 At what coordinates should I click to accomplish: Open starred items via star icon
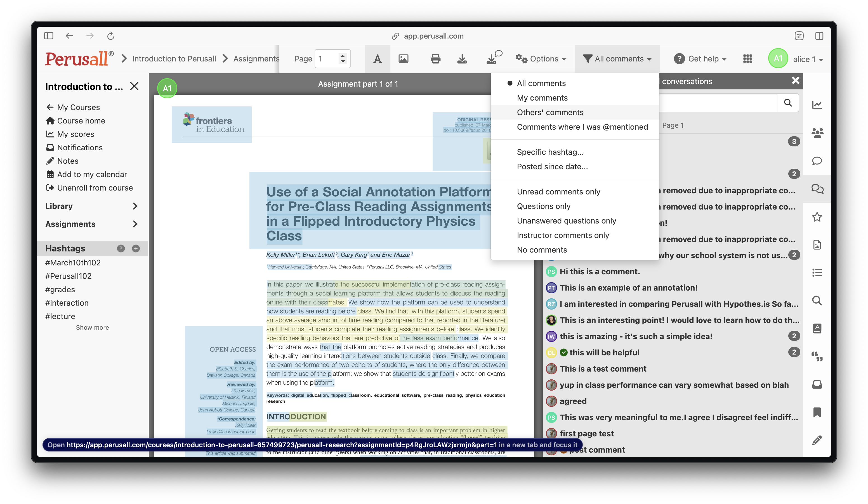point(817,217)
